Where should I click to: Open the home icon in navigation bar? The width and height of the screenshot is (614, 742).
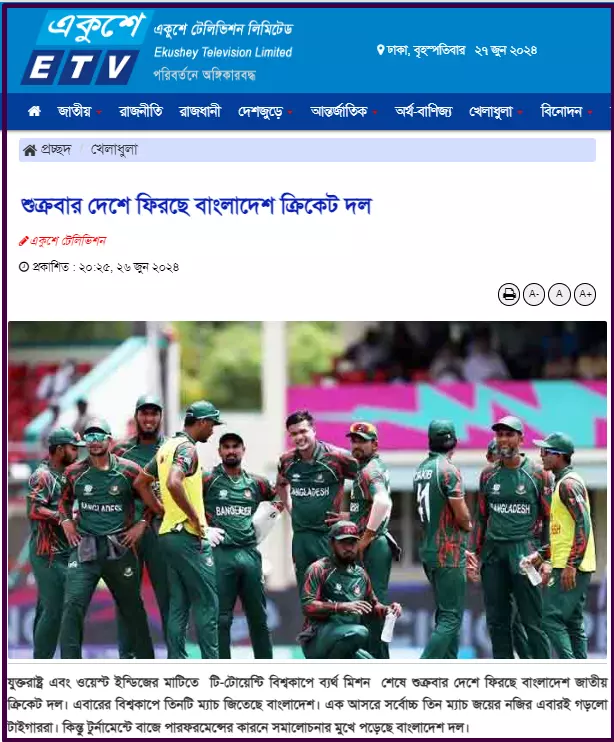34,112
